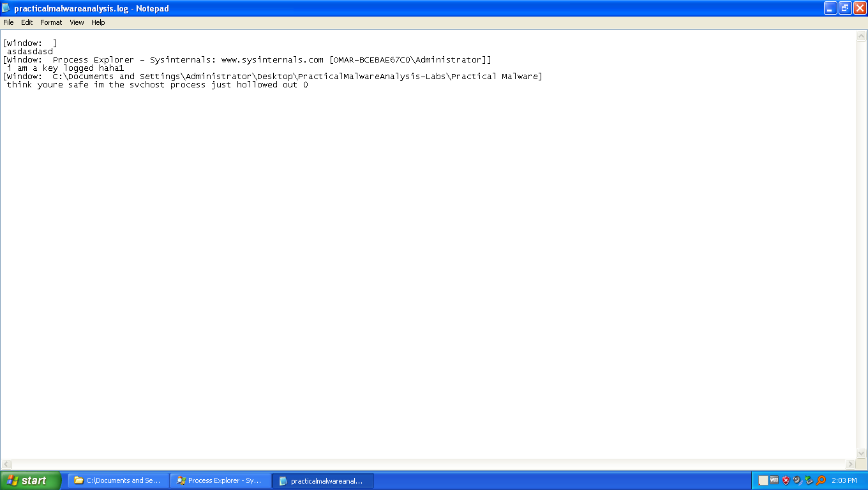Click vertical scrollbar up arrow

860,36
